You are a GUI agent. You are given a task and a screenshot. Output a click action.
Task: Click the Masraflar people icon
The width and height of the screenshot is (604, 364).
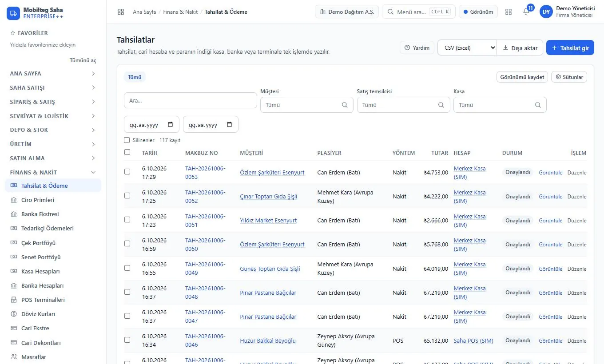(x=13, y=357)
